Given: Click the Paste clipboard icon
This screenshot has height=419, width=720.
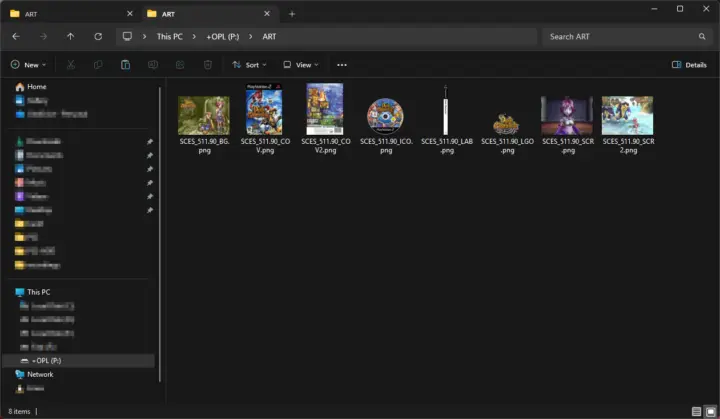Looking at the screenshot, I should click(125, 65).
